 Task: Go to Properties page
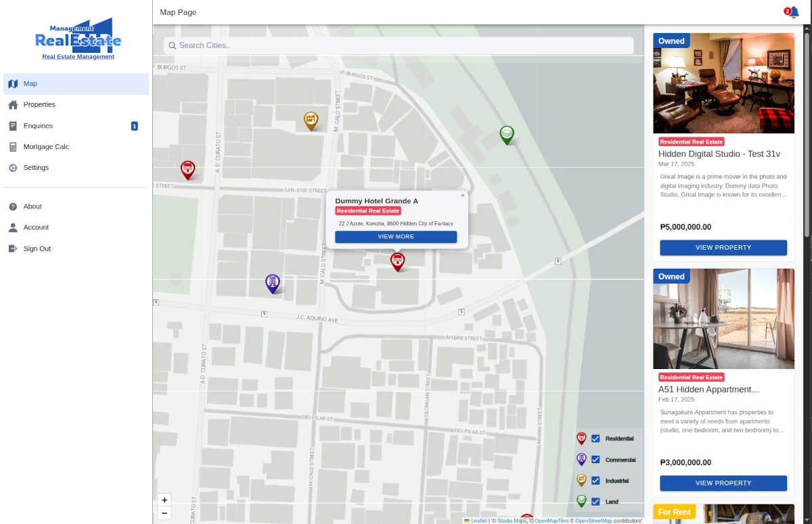click(x=76, y=105)
